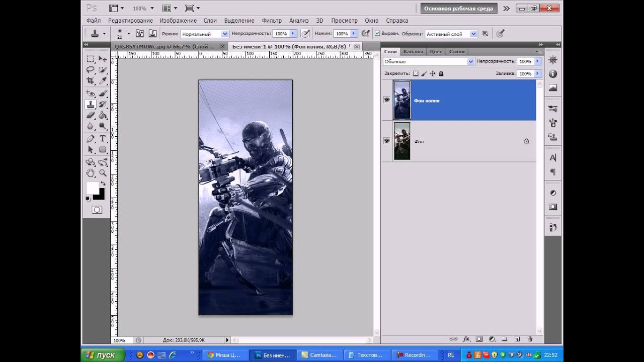
Task: Select the Clone Stamp tool in toolbox
Action: (91, 105)
